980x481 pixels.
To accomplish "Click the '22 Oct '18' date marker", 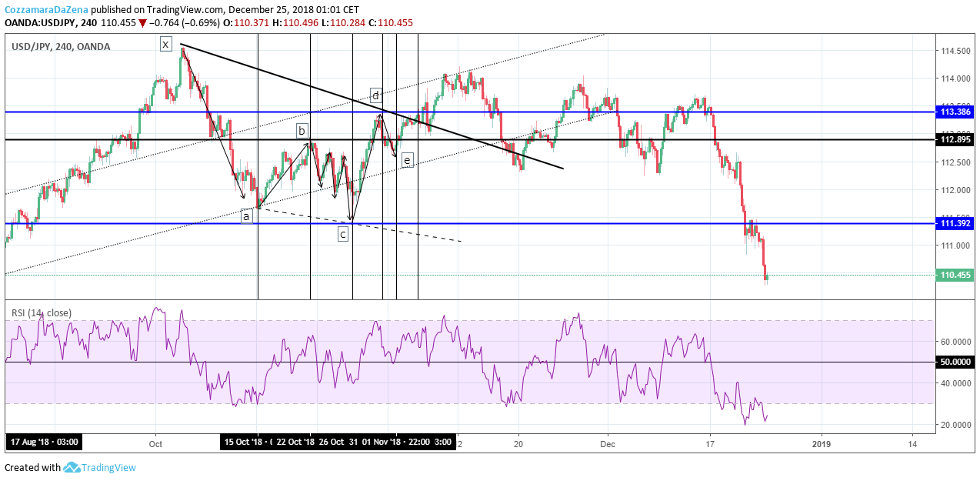I will [295, 443].
